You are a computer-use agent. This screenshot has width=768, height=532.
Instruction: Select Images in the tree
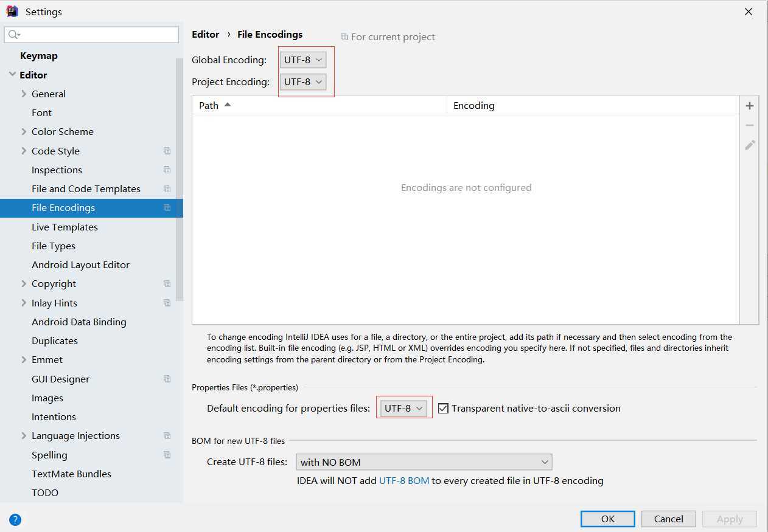(x=47, y=398)
